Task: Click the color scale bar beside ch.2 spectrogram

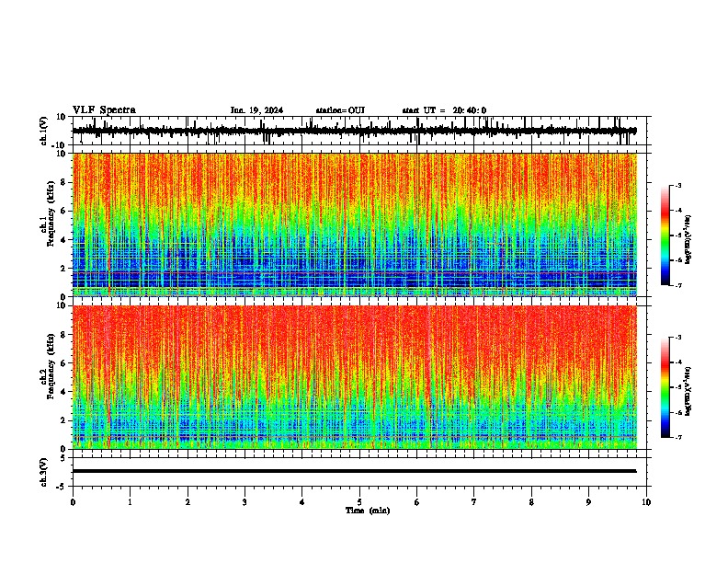Action: 665,387
